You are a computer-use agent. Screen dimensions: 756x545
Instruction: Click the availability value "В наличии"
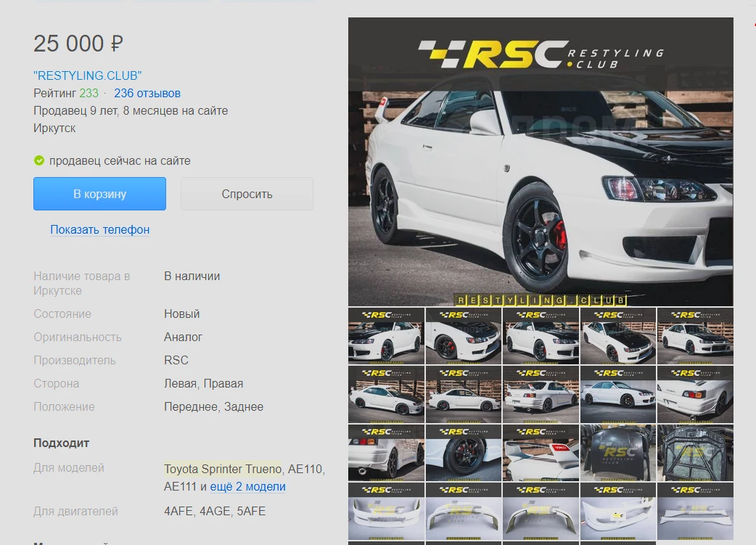[192, 276]
